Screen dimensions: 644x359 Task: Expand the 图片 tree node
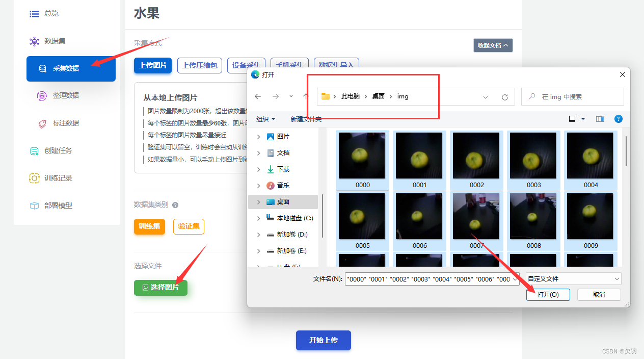[259, 137]
